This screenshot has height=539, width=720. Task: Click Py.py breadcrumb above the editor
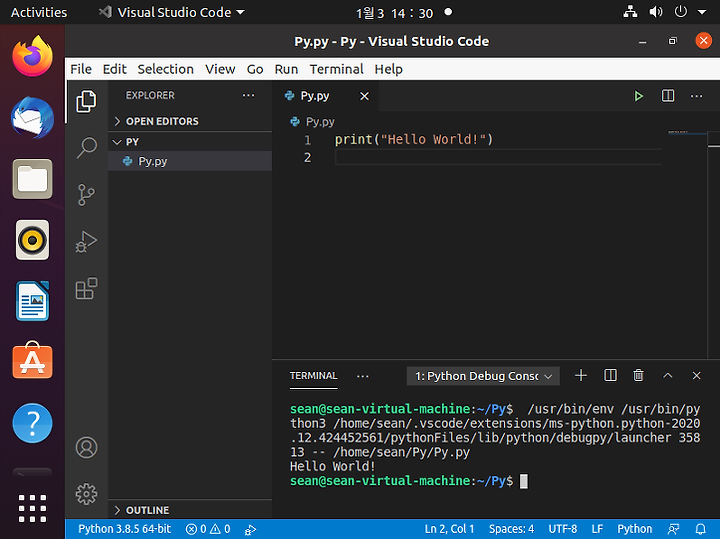(x=320, y=122)
